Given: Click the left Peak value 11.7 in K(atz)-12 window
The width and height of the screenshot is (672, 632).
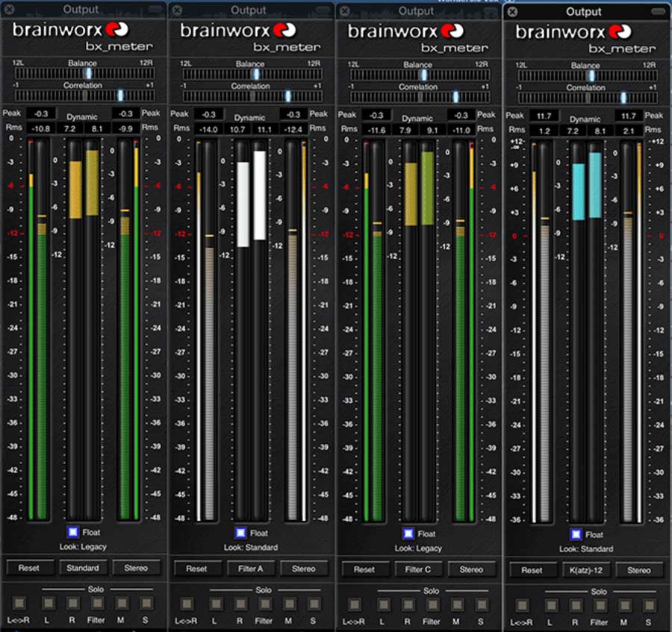Looking at the screenshot, I should pyautogui.click(x=544, y=116).
